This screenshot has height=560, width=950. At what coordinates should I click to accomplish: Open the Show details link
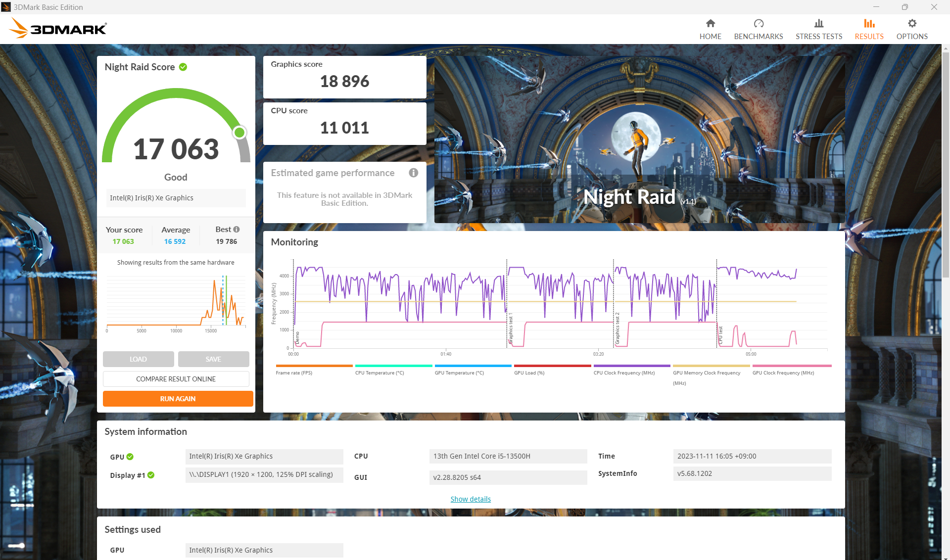tap(471, 499)
